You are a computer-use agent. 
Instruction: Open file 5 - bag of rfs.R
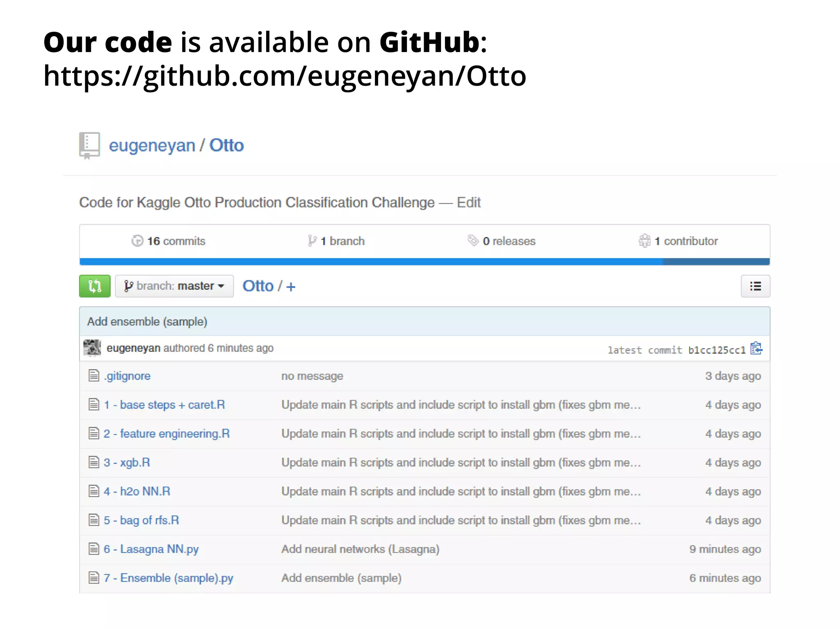pos(142,520)
